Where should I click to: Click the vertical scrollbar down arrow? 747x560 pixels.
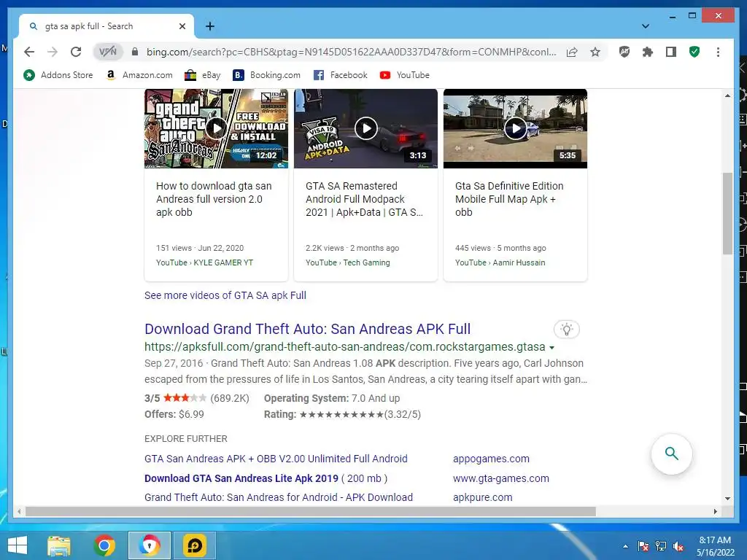[x=727, y=499]
